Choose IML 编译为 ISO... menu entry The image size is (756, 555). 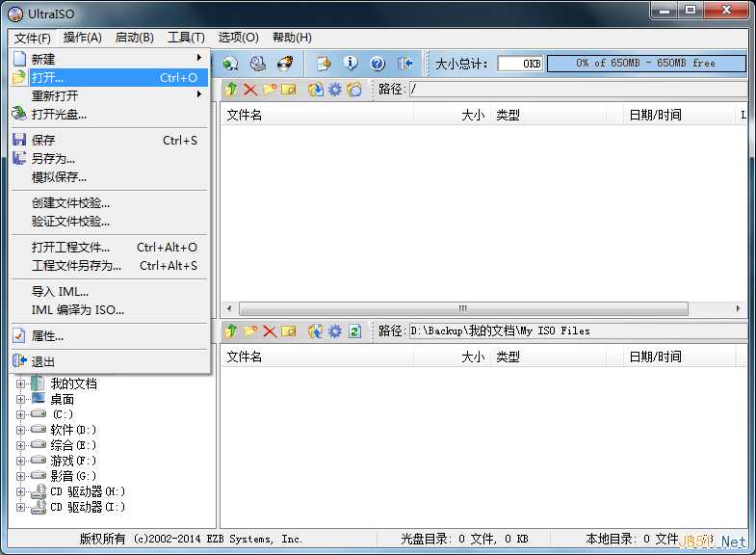(x=110, y=310)
